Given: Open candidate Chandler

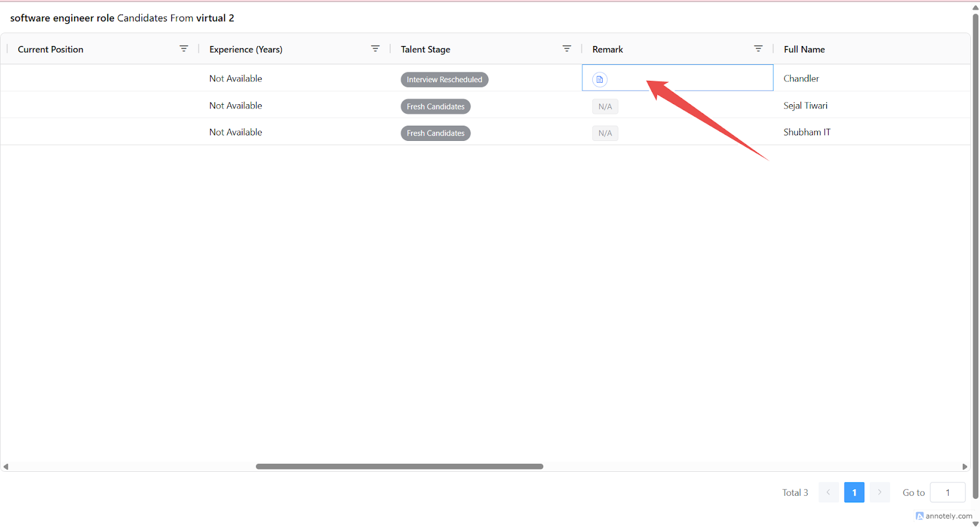Looking at the screenshot, I should tap(801, 78).
